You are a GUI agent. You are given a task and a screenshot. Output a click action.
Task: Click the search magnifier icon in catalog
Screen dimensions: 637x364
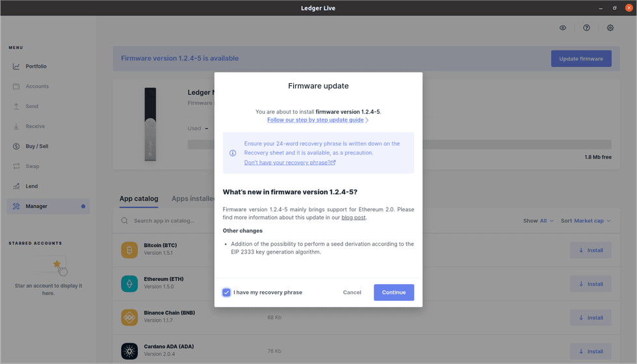coord(124,220)
